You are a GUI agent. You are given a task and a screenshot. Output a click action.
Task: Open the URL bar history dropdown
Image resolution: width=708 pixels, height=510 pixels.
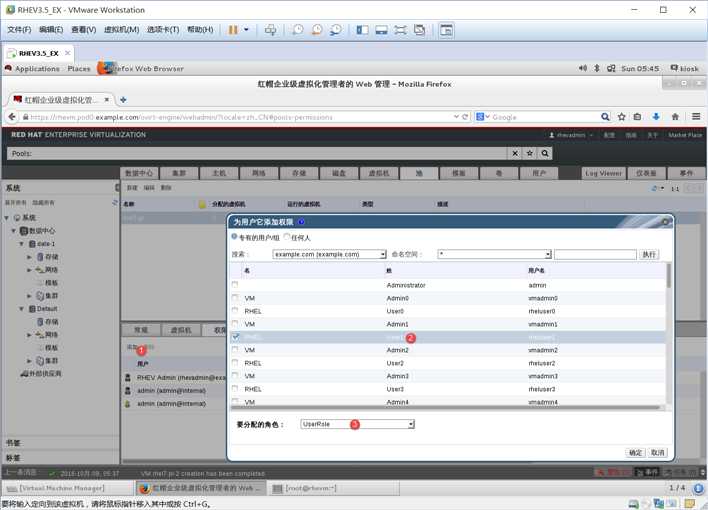(x=456, y=117)
